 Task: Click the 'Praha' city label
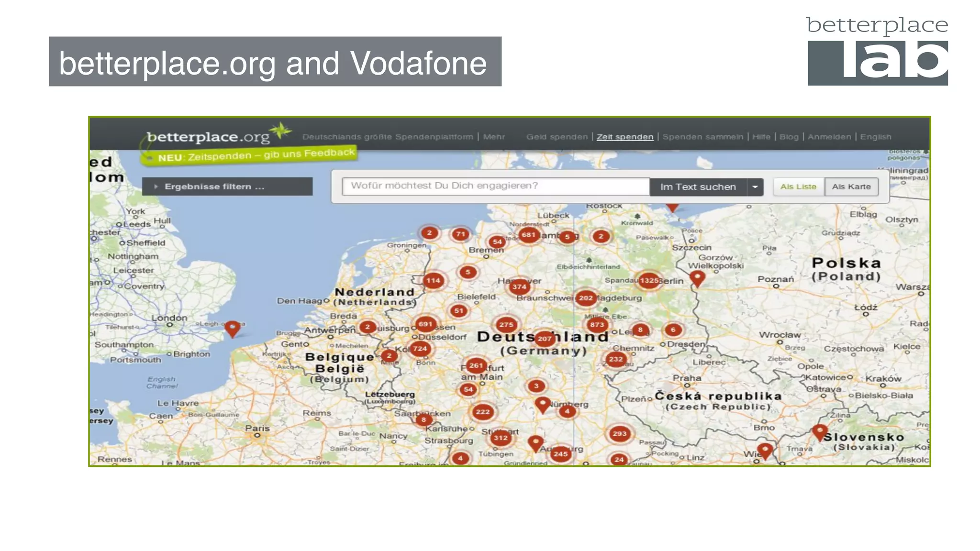[x=687, y=378]
